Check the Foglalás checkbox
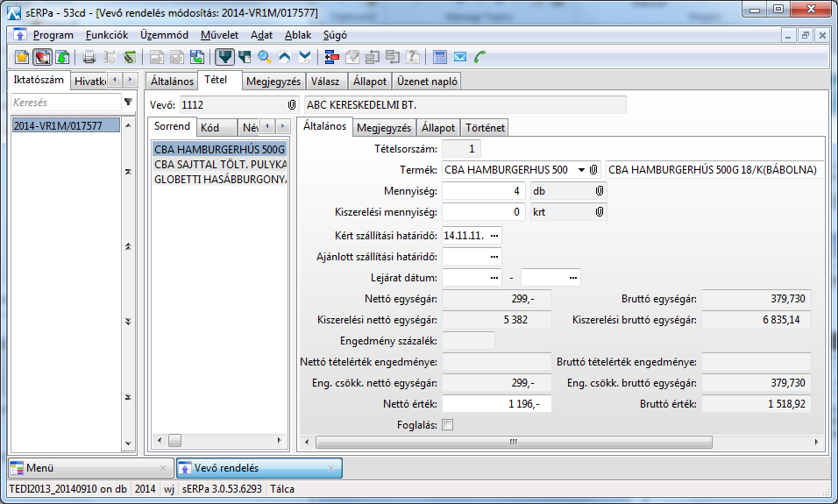 448,425
